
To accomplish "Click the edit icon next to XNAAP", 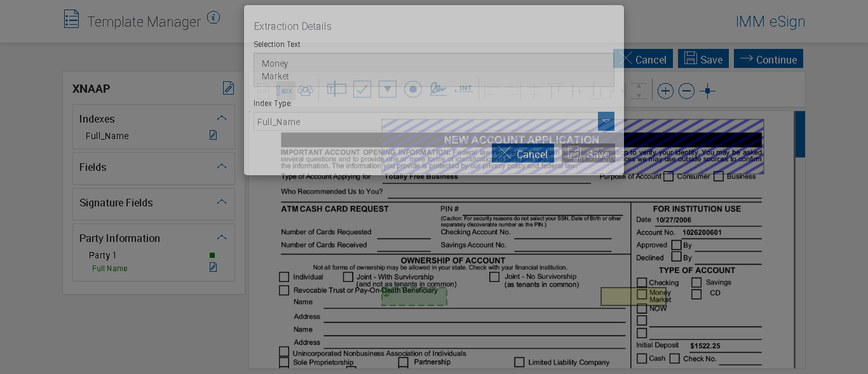I will pyautogui.click(x=228, y=88).
